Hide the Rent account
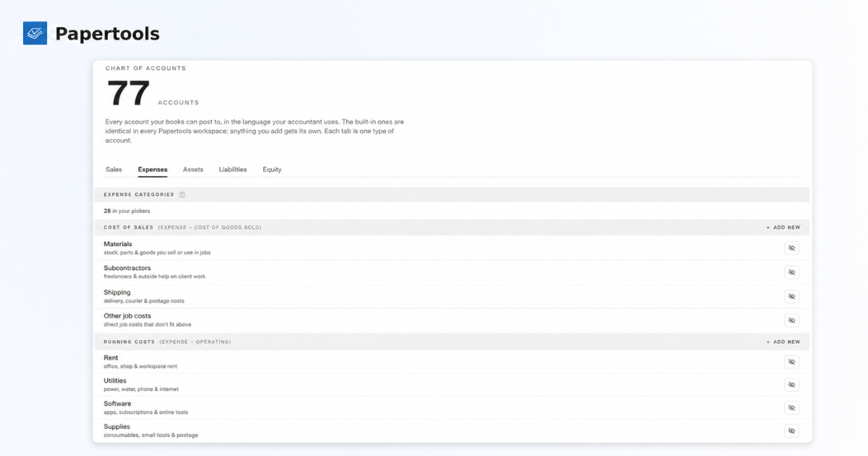Viewport: 868px width, 456px height. (791, 362)
